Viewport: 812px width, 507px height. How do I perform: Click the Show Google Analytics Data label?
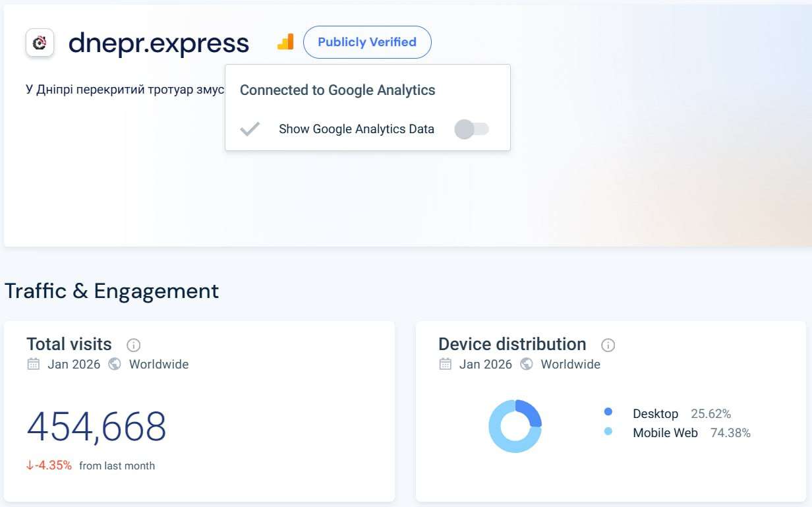click(356, 129)
